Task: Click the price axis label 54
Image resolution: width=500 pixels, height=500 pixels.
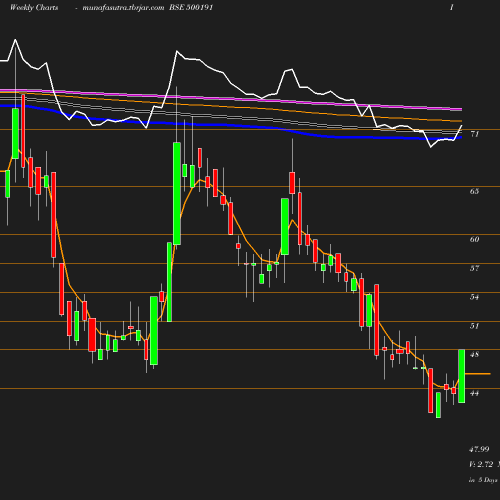Action: click(x=475, y=297)
